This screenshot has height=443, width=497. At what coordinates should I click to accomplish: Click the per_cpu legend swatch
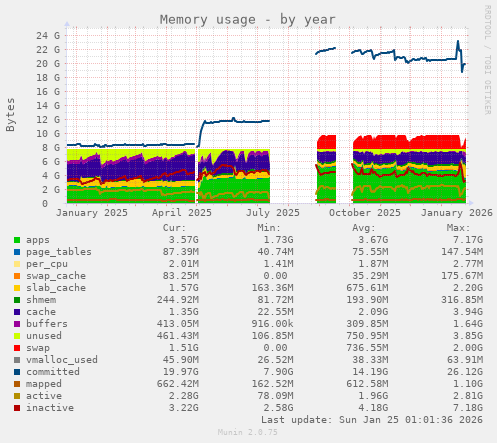17,264
